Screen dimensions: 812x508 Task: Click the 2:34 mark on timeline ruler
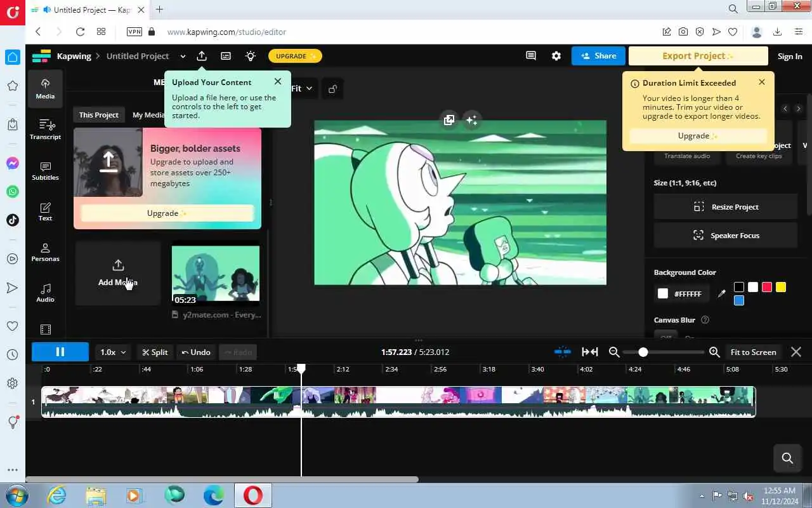click(x=391, y=369)
